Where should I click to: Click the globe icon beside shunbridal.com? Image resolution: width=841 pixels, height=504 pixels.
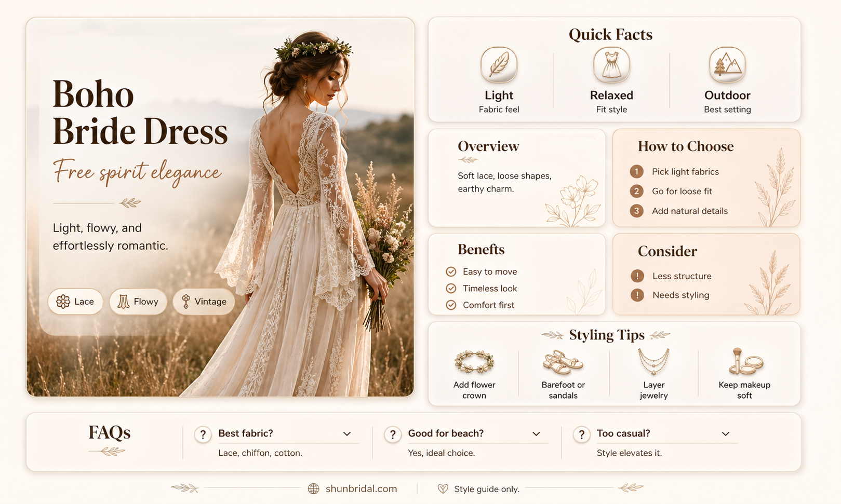[313, 489]
